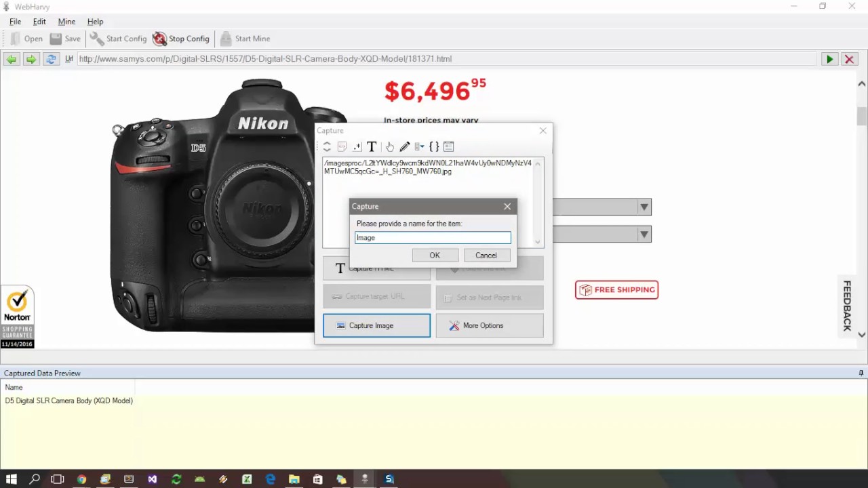Screen dimensions: 868x488
Task: Close the large Capture window
Action: [x=543, y=130]
